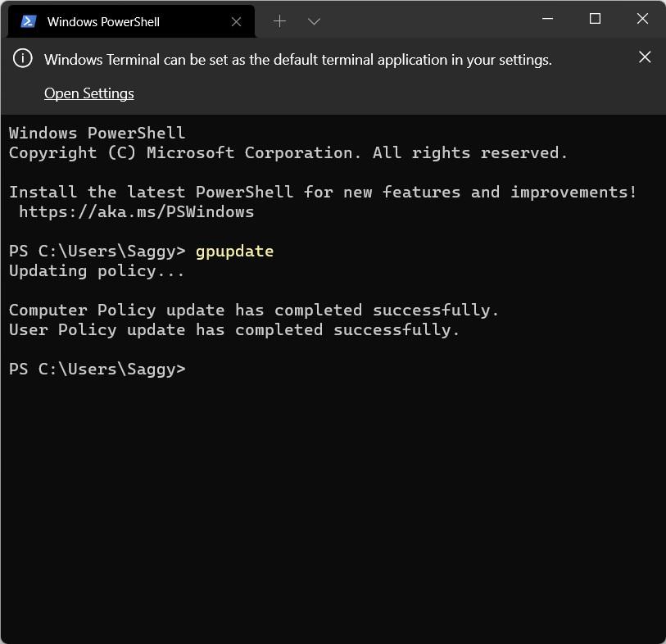The image size is (666, 644).
Task: Click the aka.ms/PSWindows URL
Action: [136, 211]
